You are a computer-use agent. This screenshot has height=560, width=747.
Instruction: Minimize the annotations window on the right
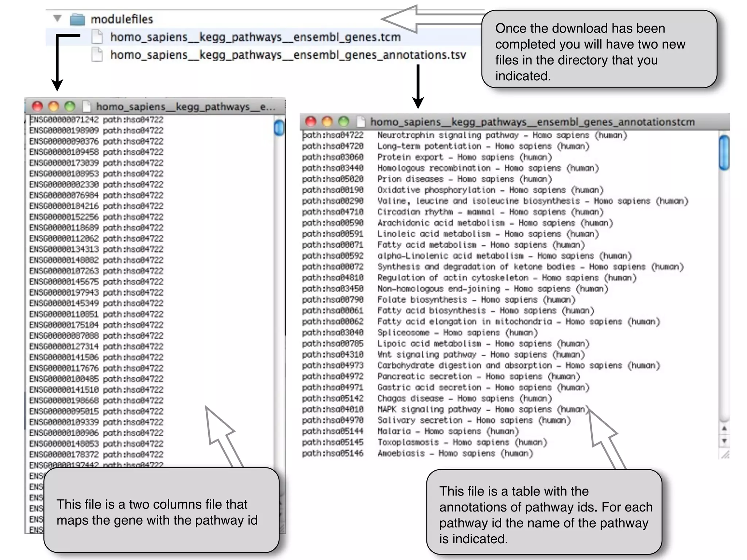pyautogui.click(x=327, y=121)
